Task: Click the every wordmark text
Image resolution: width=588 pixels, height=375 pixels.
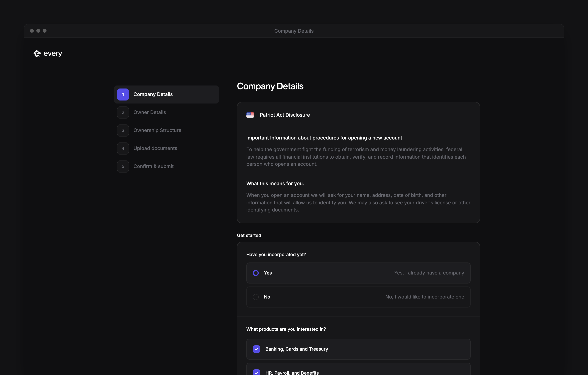Action: click(53, 53)
